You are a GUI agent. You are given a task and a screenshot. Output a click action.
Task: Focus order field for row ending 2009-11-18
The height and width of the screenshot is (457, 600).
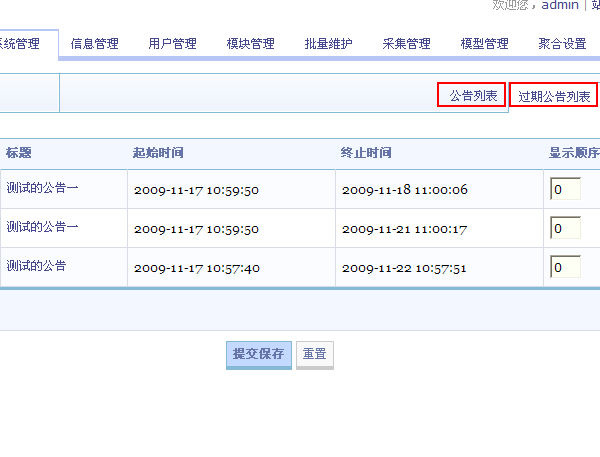pyautogui.click(x=564, y=189)
